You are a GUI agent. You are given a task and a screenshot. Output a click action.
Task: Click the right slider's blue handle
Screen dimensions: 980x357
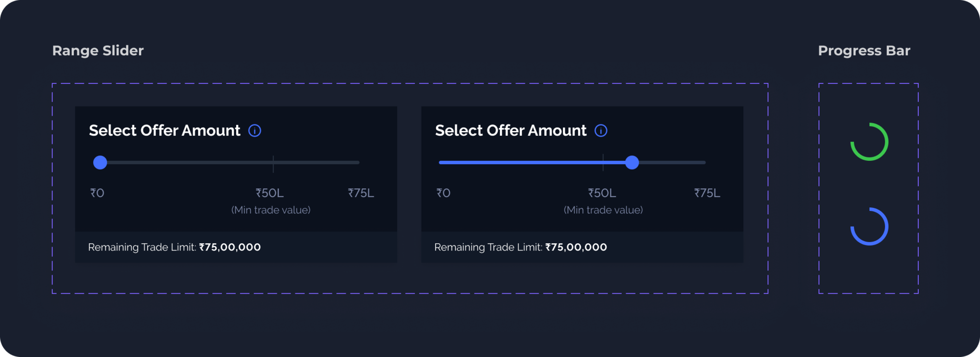coord(632,162)
